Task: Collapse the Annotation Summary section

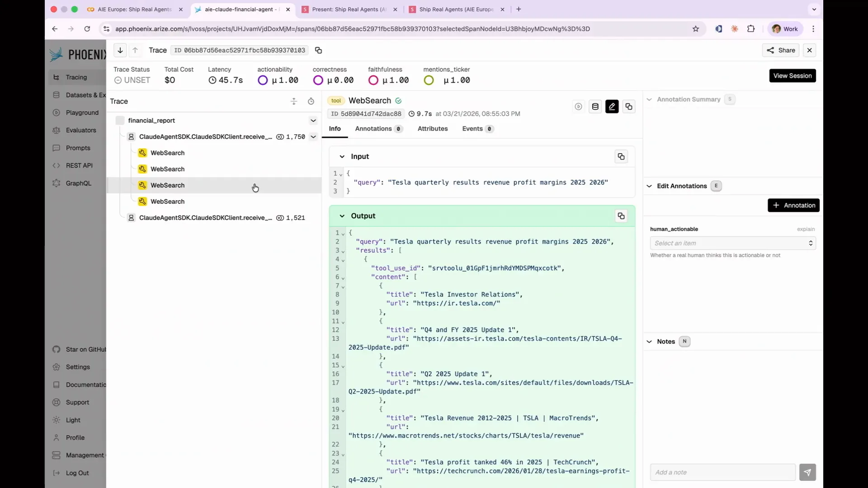Action: [649, 99]
